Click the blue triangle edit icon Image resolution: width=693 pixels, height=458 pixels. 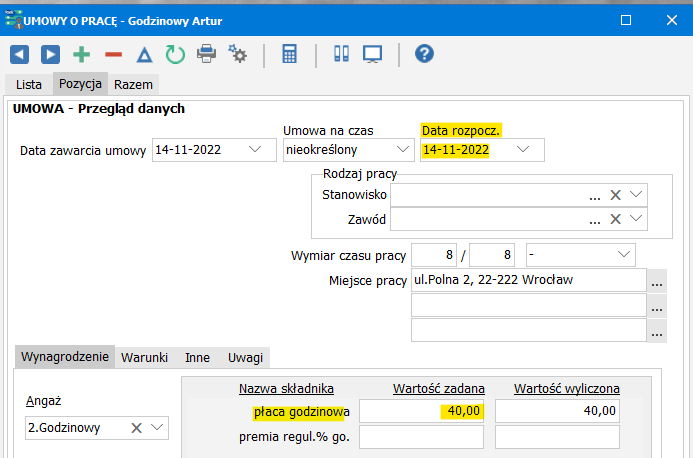coord(145,55)
